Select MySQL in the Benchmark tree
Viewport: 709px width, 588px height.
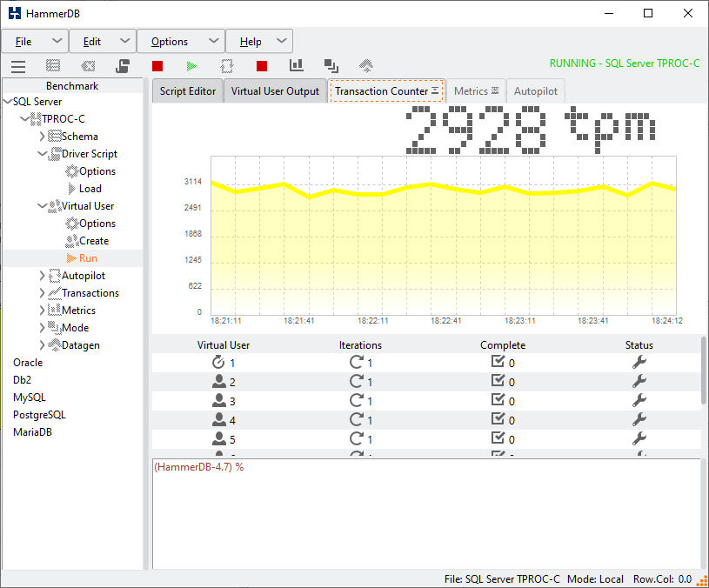(x=30, y=398)
